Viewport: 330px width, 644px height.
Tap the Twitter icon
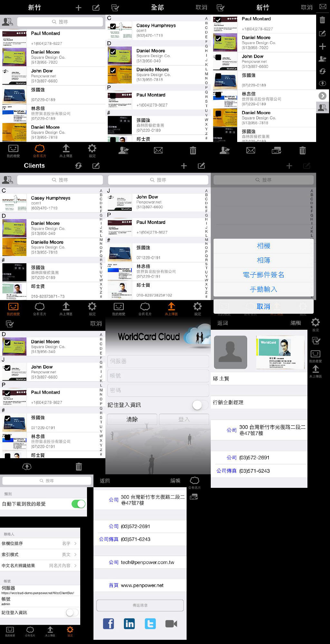click(150, 624)
